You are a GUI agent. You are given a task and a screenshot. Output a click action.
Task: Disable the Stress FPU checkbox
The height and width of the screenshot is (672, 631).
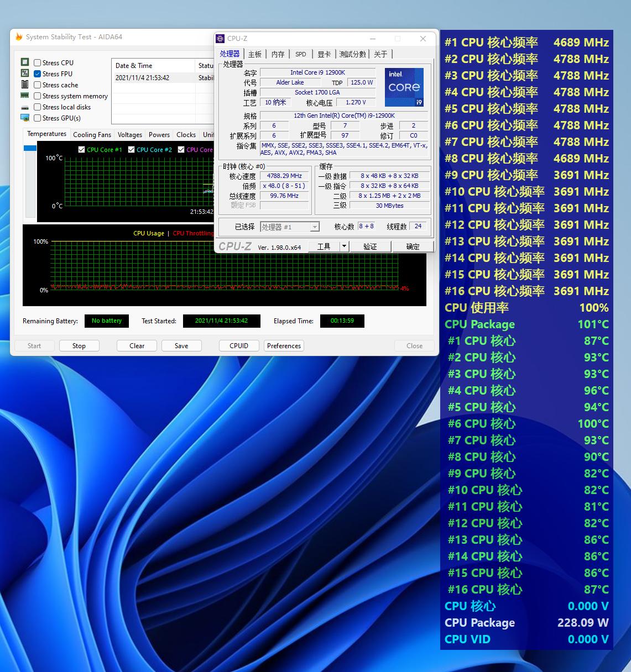[37, 73]
